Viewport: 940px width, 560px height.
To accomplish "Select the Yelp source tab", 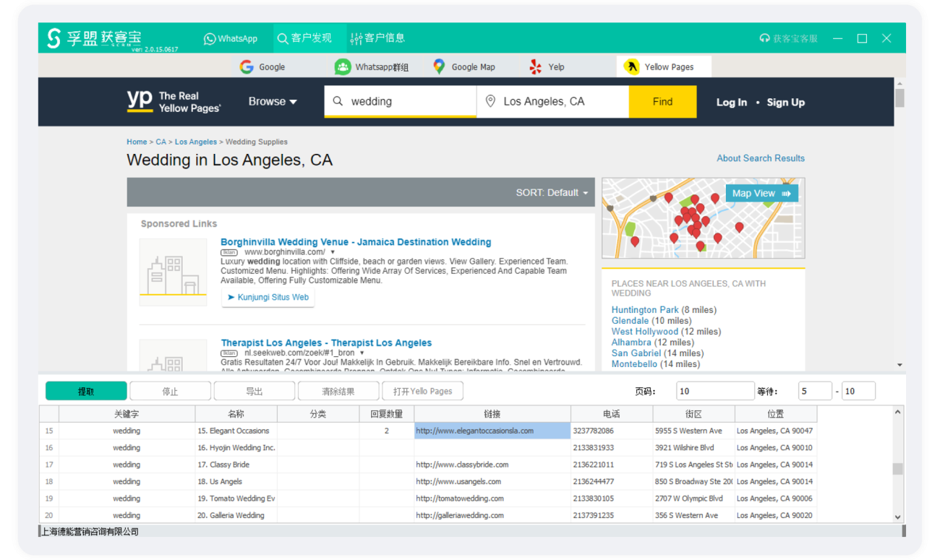I will pyautogui.click(x=547, y=66).
